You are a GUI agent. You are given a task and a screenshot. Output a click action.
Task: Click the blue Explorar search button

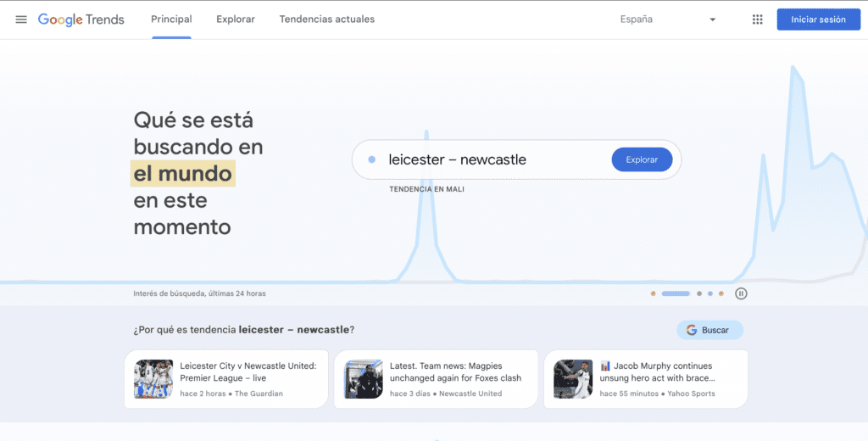point(642,159)
